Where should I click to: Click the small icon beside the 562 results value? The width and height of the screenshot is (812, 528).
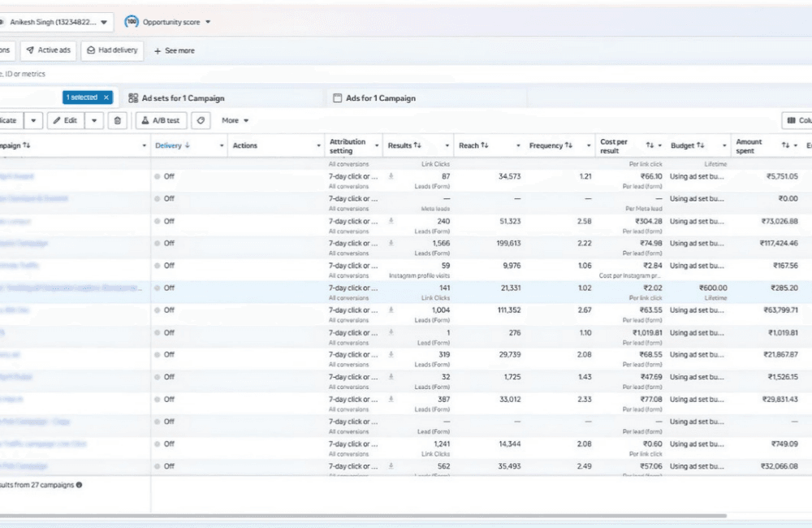(x=391, y=465)
